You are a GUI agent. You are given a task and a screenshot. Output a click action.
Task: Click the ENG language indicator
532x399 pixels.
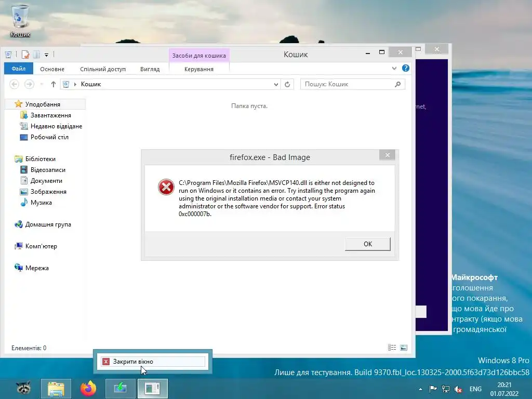[x=475, y=389]
